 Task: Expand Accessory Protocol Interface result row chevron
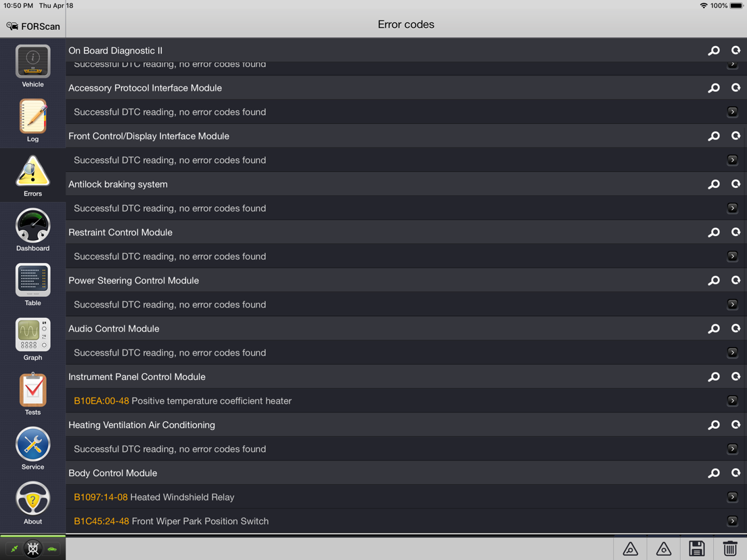coord(732,112)
